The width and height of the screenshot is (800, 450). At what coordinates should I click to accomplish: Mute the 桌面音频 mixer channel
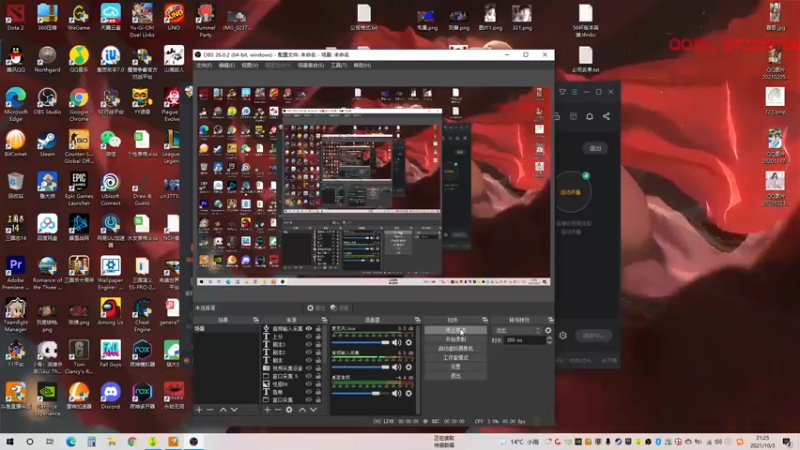(396, 393)
